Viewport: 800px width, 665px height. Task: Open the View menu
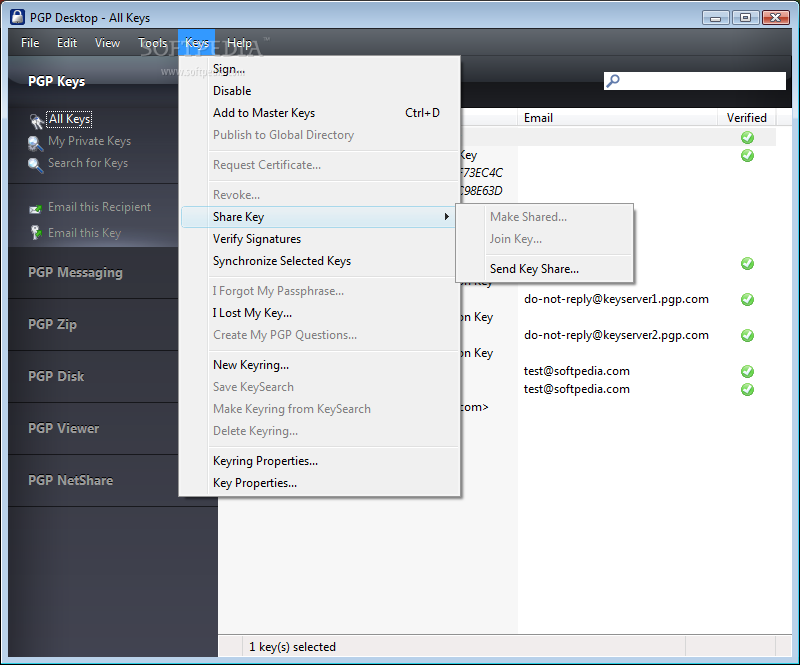click(107, 43)
